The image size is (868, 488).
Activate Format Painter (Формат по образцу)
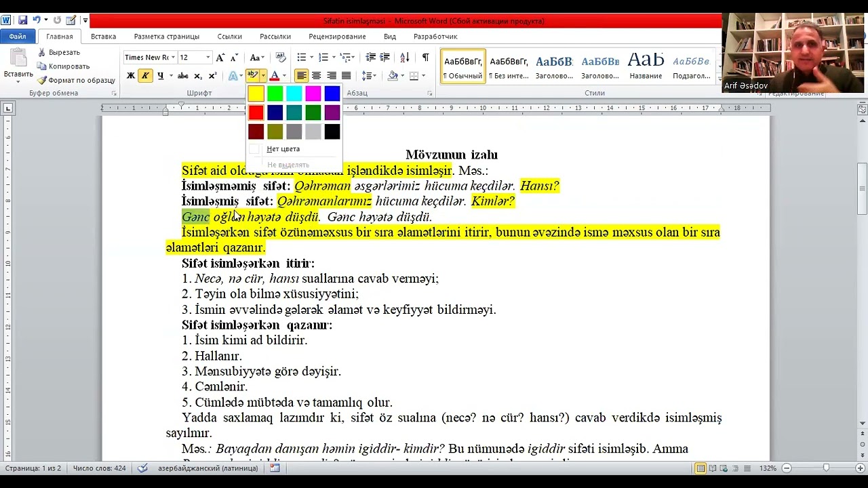tap(76, 80)
